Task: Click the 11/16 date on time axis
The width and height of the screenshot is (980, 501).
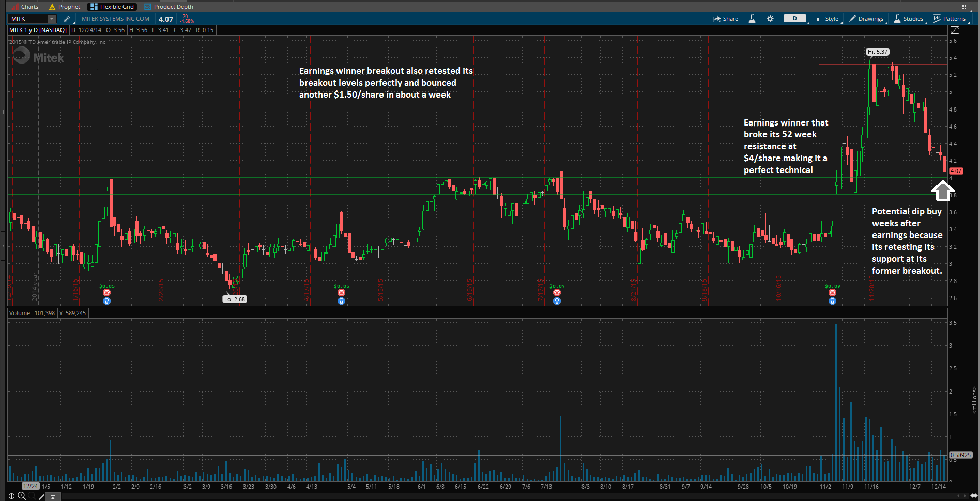Action: click(871, 487)
